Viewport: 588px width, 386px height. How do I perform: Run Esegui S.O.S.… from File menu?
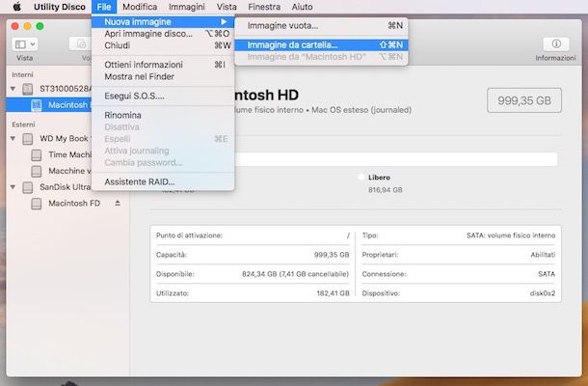pyautogui.click(x=163, y=96)
